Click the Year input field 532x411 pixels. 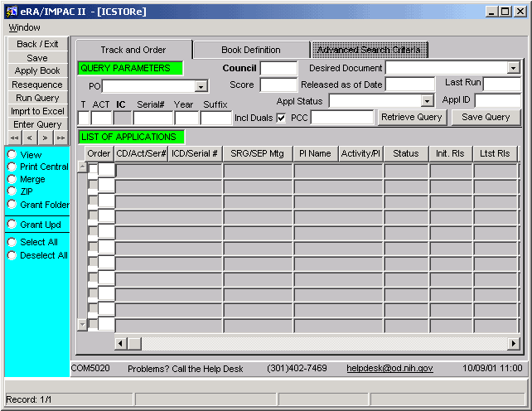click(x=186, y=118)
